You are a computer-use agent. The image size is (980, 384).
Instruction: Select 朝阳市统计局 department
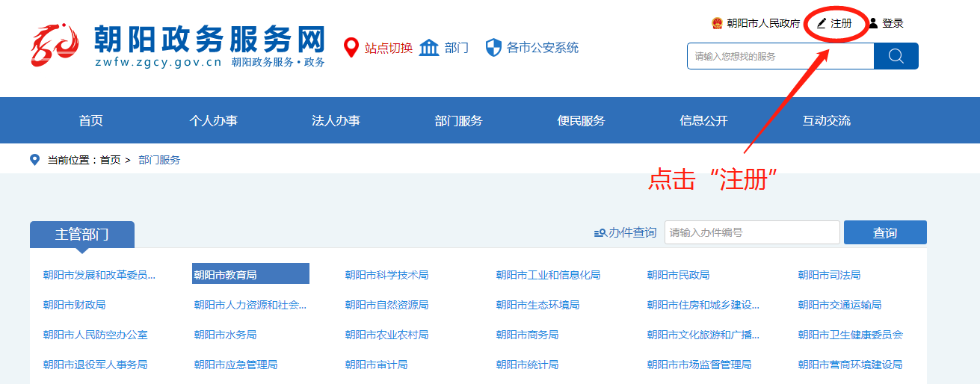coord(527,365)
